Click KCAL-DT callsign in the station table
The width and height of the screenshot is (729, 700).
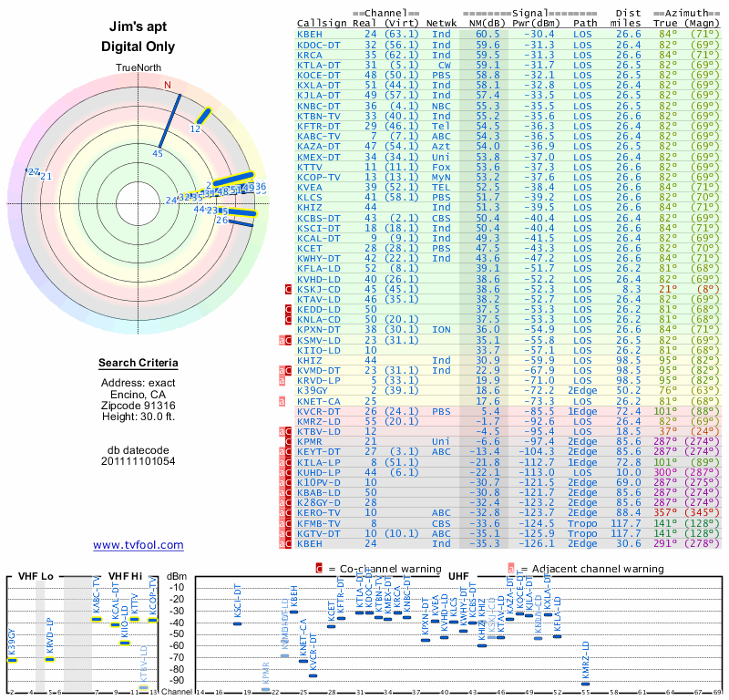point(318,238)
